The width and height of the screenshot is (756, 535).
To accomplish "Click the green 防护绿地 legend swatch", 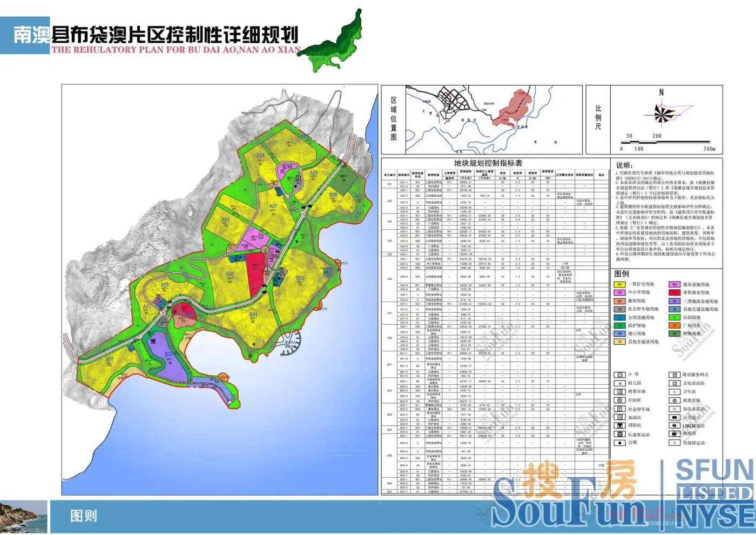I will 619,326.
